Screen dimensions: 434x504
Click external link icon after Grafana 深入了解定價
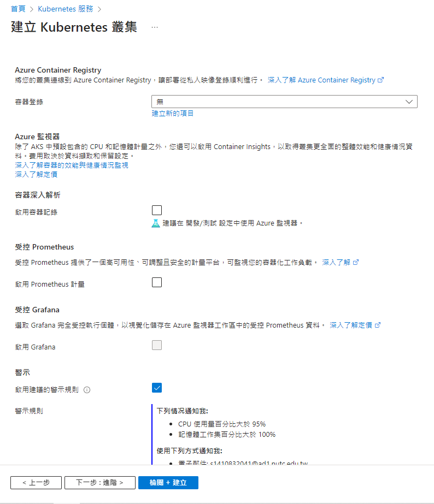[x=378, y=325]
